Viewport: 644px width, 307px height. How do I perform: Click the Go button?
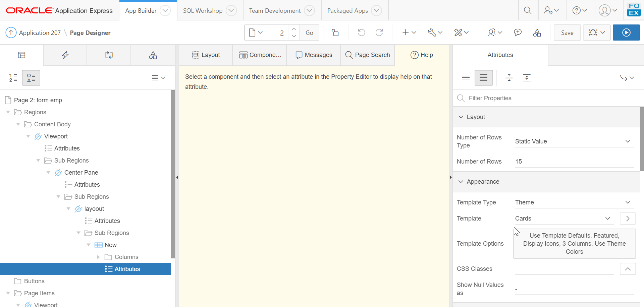click(x=309, y=33)
